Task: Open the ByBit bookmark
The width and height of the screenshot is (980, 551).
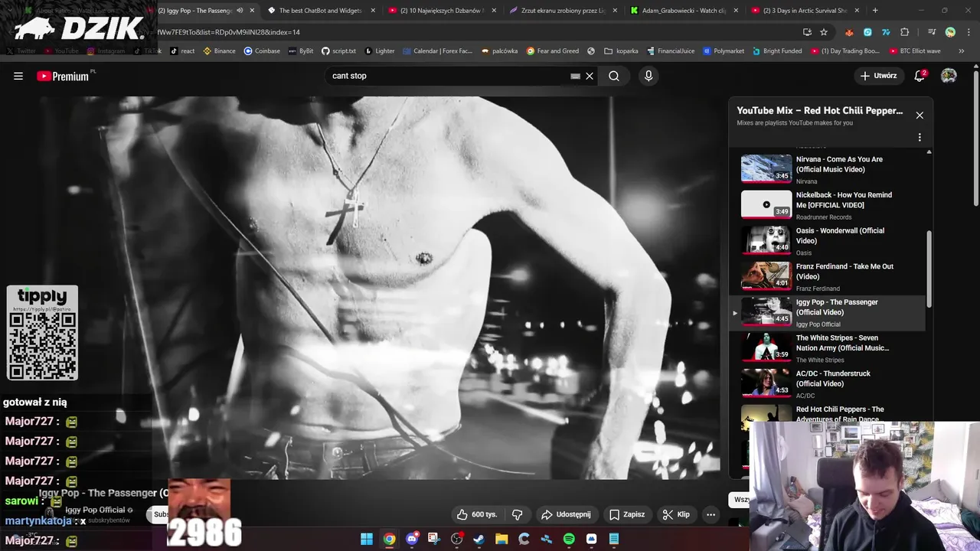Action: tap(300, 51)
